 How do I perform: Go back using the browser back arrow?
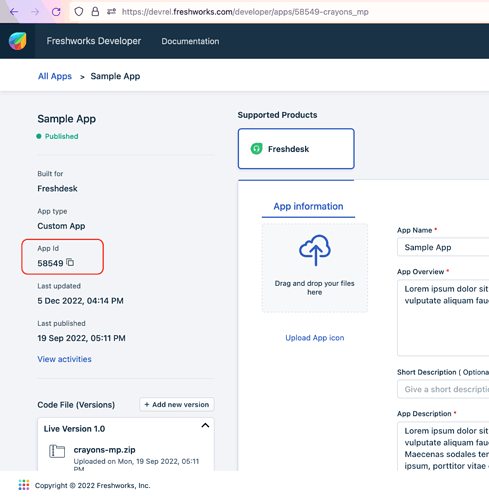(14, 12)
